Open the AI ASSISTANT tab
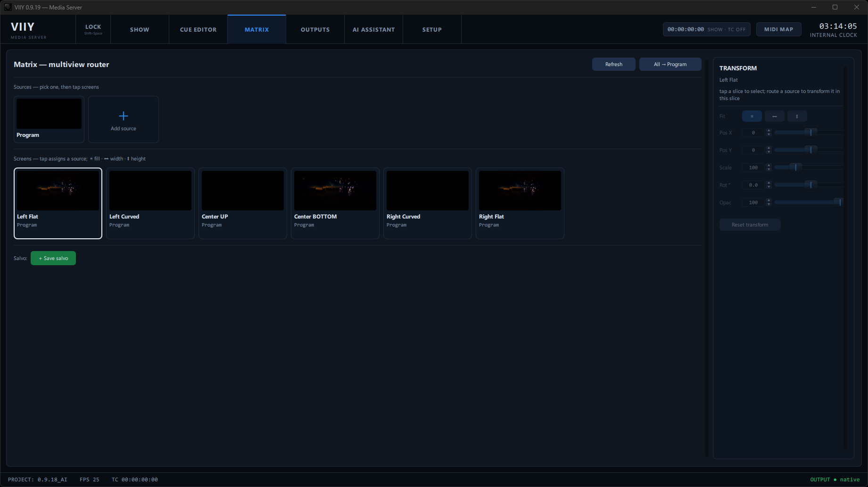 tap(373, 29)
